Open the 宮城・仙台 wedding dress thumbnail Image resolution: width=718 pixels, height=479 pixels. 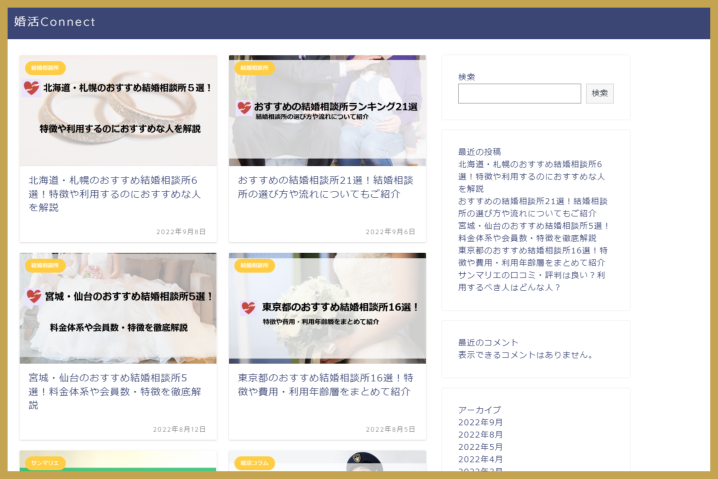coord(118,308)
